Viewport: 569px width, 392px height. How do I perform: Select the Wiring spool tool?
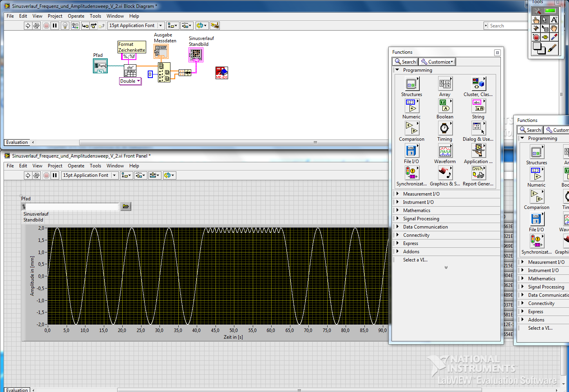536,29
